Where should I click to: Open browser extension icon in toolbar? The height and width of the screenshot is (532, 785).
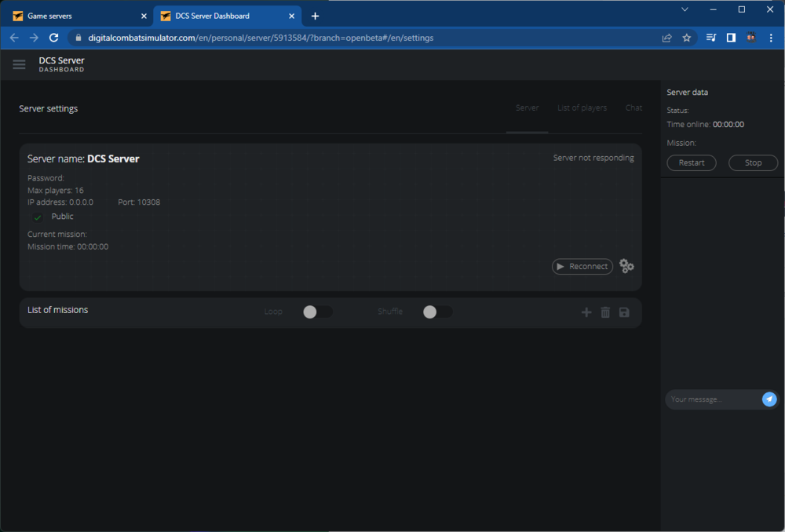[751, 38]
